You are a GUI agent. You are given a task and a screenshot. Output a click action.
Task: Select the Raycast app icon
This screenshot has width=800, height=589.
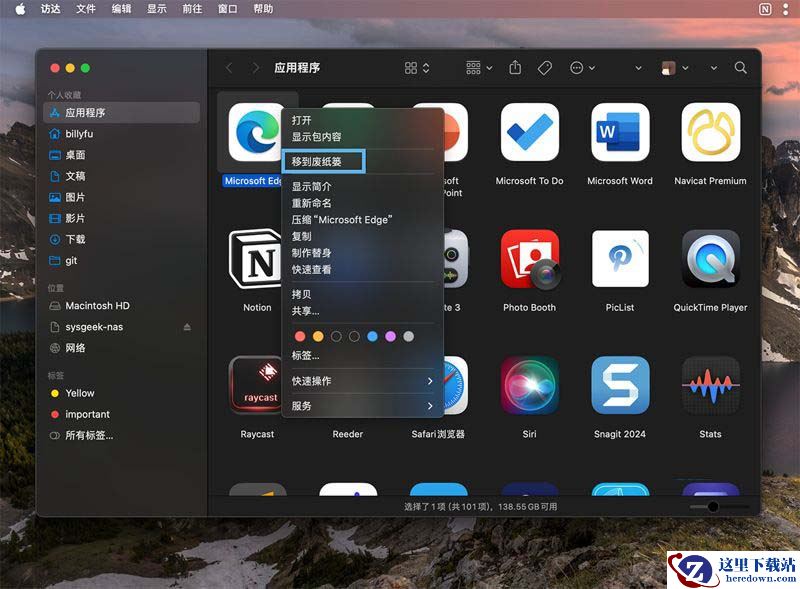click(255, 385)
